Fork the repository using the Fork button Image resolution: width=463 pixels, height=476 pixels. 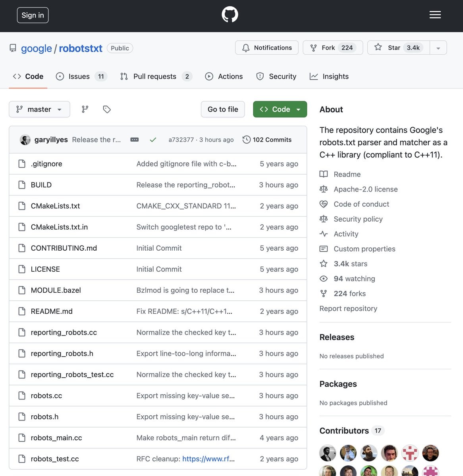[333, 48]
